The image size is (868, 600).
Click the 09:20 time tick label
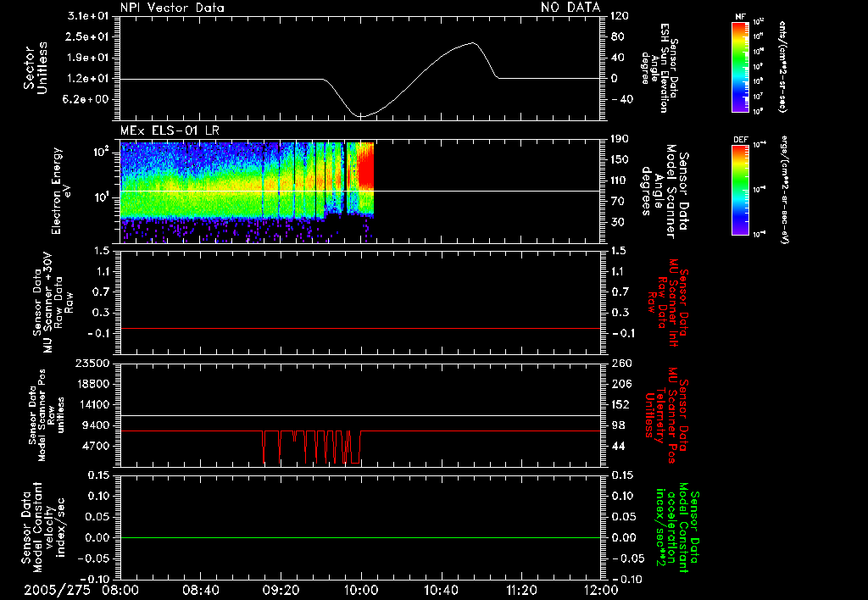coord(281,590)
